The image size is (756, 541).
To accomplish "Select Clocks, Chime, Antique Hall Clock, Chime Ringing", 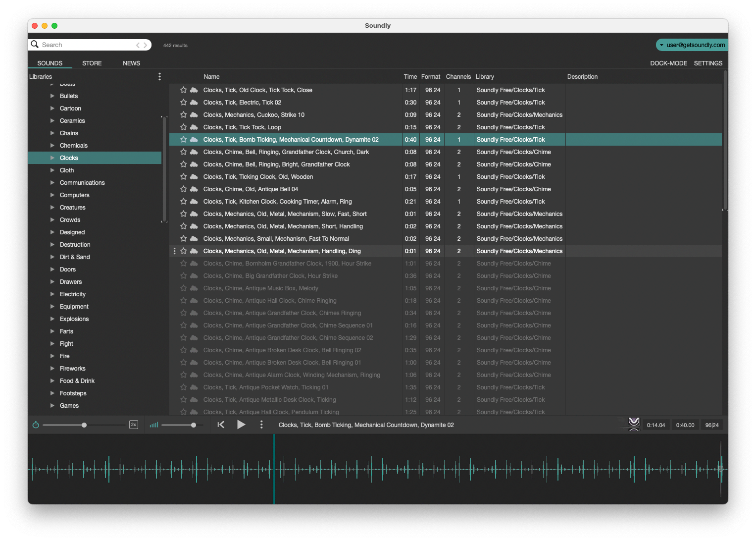I will coord(270,301).
